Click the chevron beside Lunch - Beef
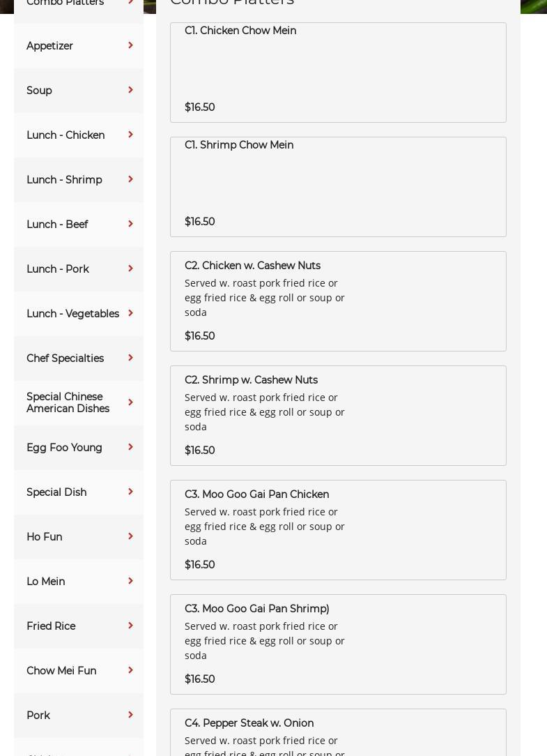 (x=130, y=225)
